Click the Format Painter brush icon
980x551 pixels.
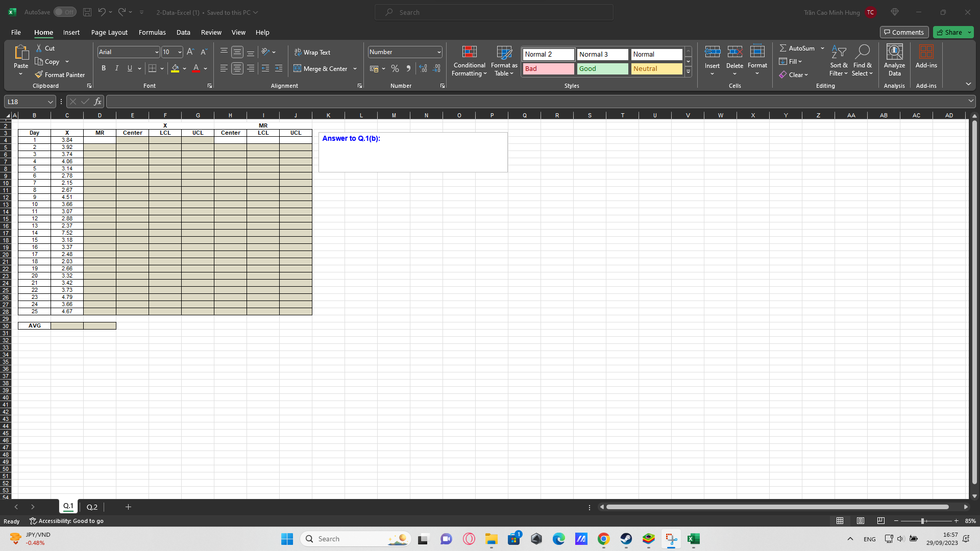pos(39,74)
